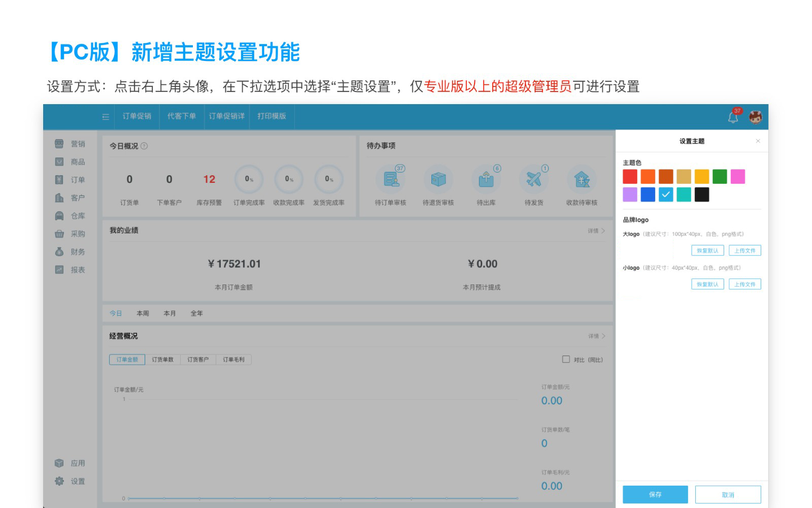Select the 订货单数 chart toggle
The image size is (812, 508).
coord(162,360)
